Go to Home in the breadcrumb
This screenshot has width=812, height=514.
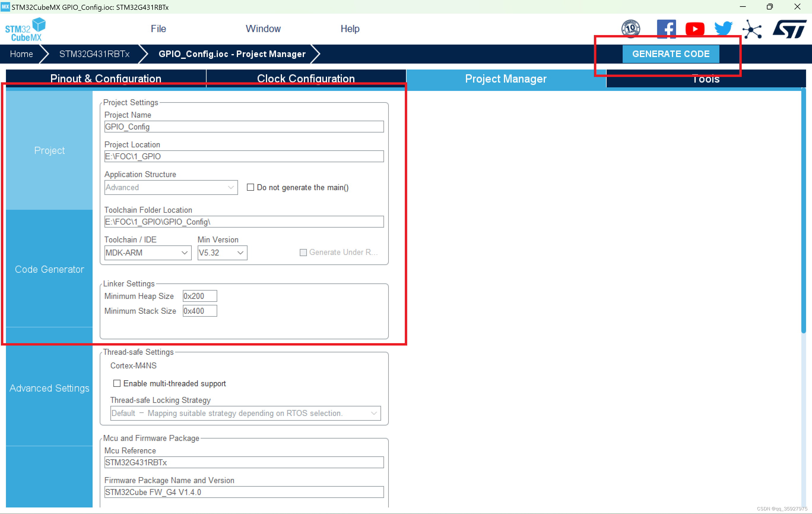point(21,54)
